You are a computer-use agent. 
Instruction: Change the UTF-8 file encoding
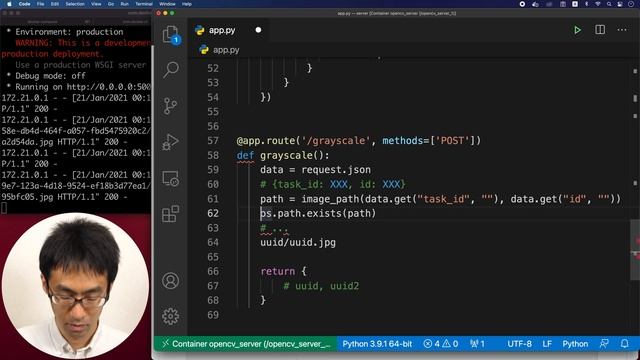pos(519,344)
